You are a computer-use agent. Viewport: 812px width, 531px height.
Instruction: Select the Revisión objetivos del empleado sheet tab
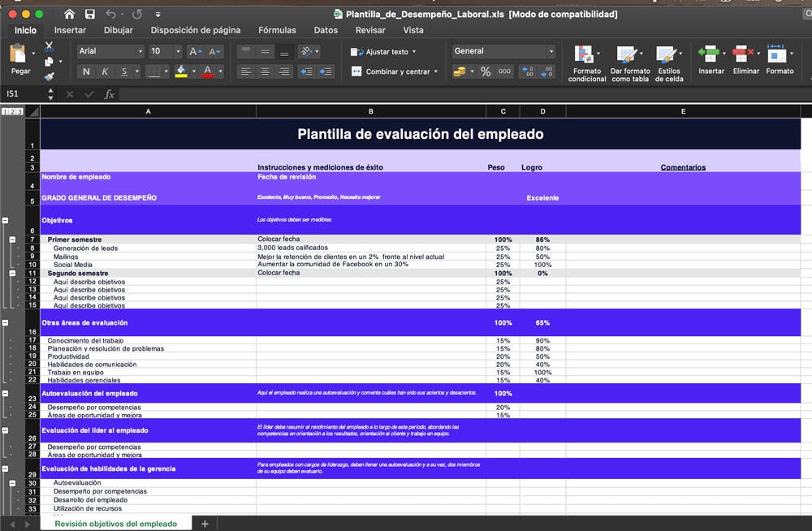[114, 525]
